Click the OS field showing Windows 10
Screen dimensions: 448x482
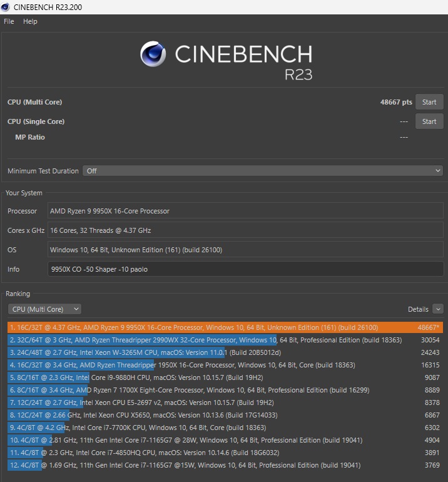[x=245, y=250]
